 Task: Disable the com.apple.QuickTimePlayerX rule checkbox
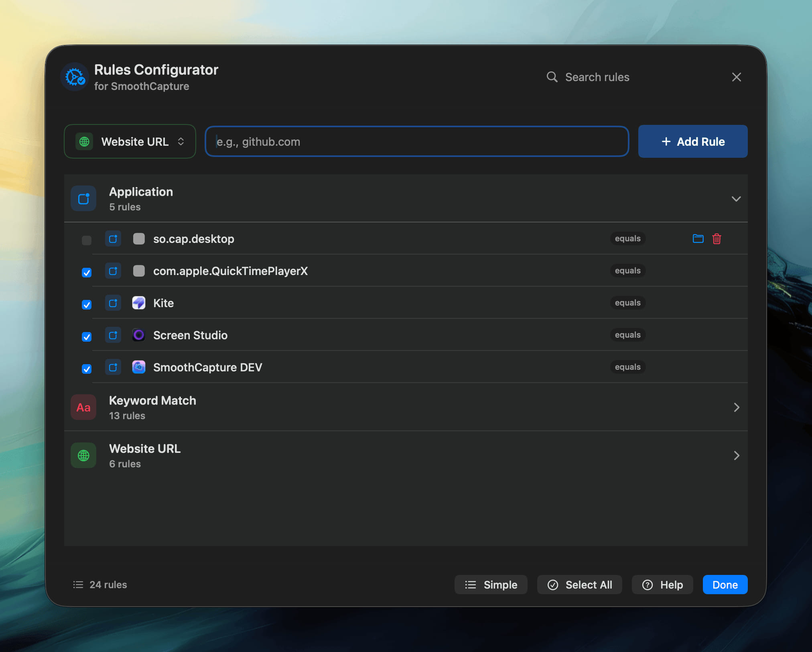86,272
